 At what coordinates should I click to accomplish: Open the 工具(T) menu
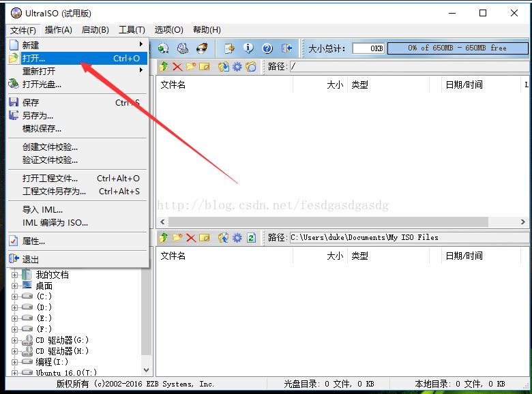click(132, 29)
